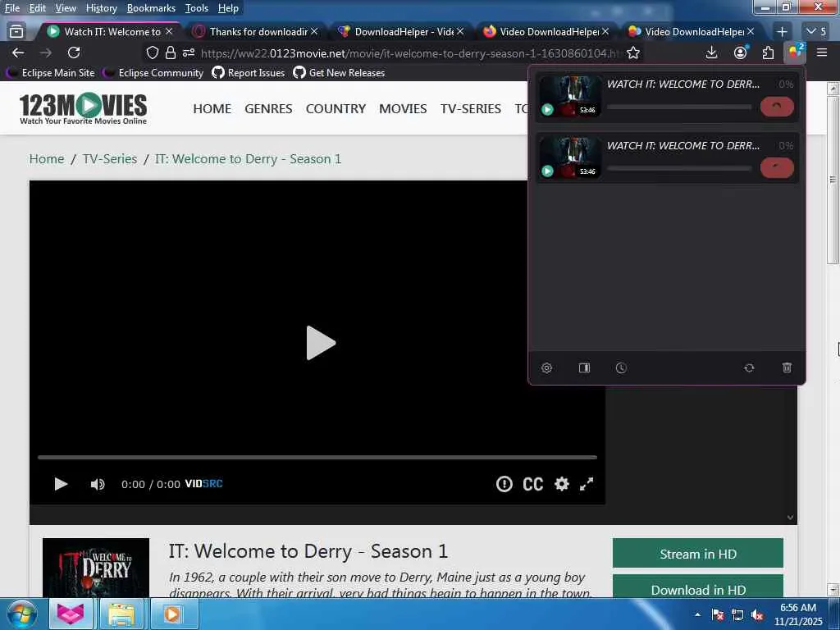Open the Help menu
Screen dimensions: 840x630
point(228,8)
